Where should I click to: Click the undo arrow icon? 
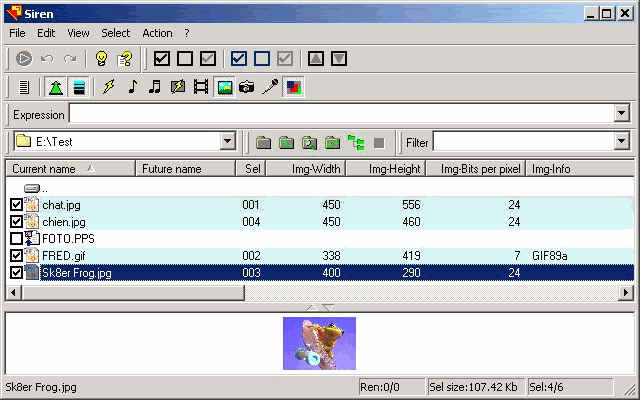pyautogui.click(x=47, y=59)
